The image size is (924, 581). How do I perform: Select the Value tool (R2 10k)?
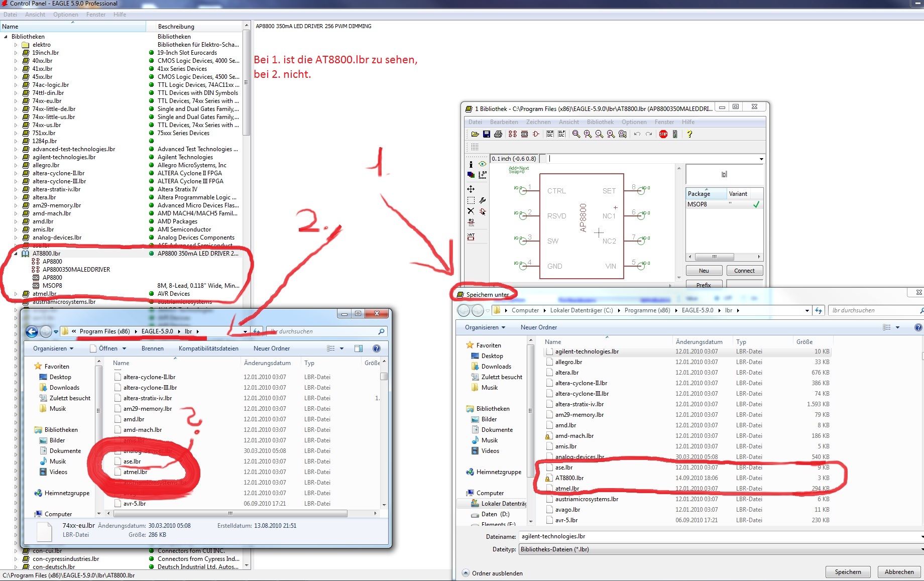tap(471, 222)
